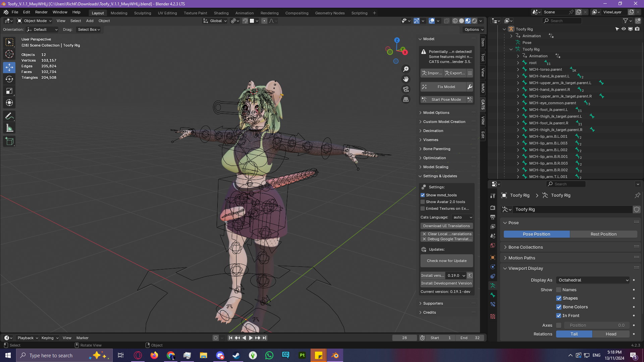This screenshot has height=362, width=644.
Task: Open the Object properties tab icon
Action: tap(493, 257)
